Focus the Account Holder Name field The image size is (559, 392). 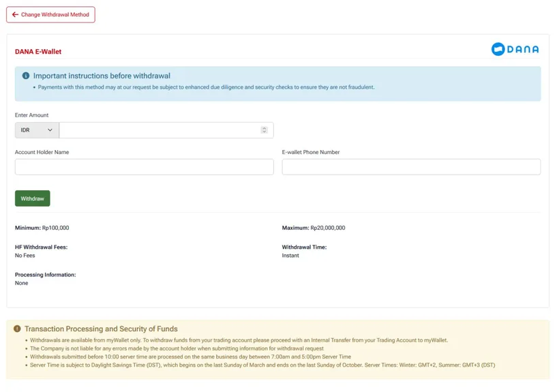(145, 167)
